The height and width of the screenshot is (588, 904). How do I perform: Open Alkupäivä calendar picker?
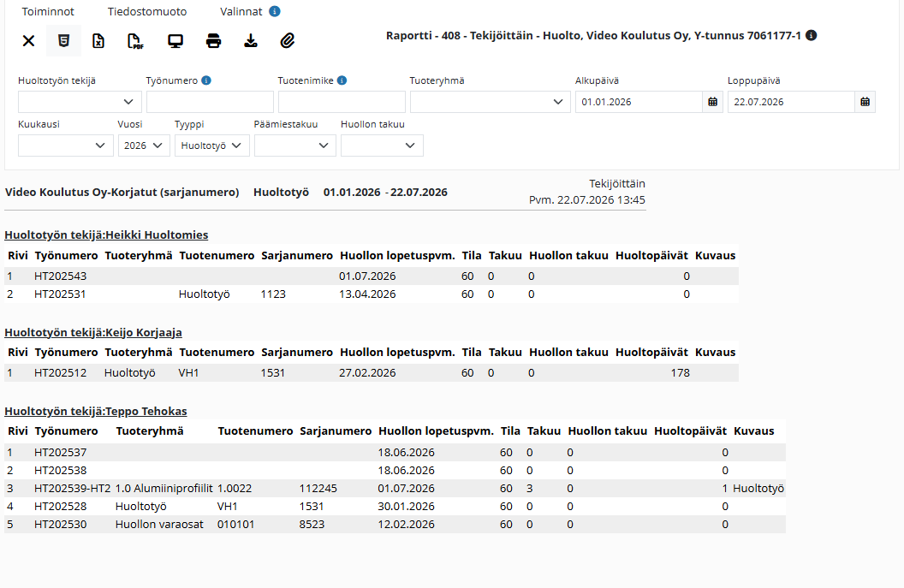tap(712, 102)
